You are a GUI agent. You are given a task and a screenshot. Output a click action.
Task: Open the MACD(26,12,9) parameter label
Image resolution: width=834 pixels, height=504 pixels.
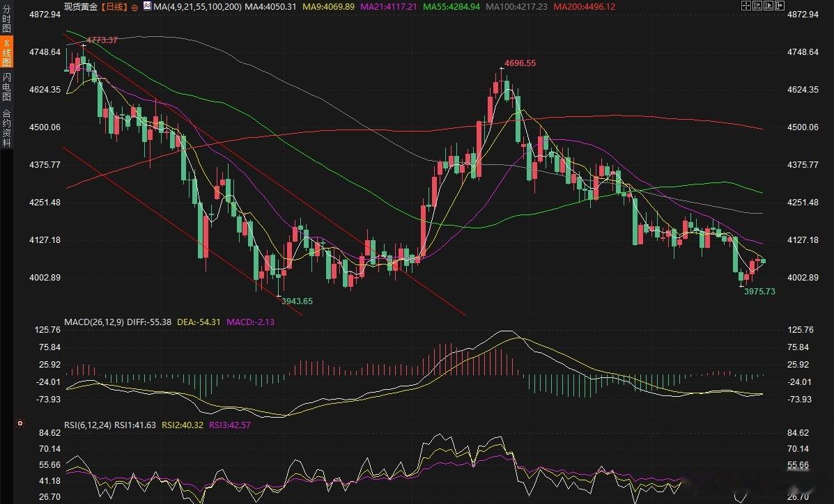[94, 322]
